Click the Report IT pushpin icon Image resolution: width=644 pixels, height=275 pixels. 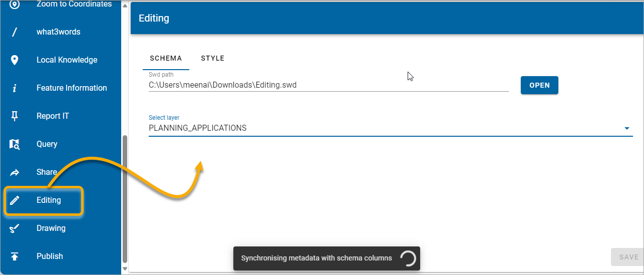pos(15,116)
